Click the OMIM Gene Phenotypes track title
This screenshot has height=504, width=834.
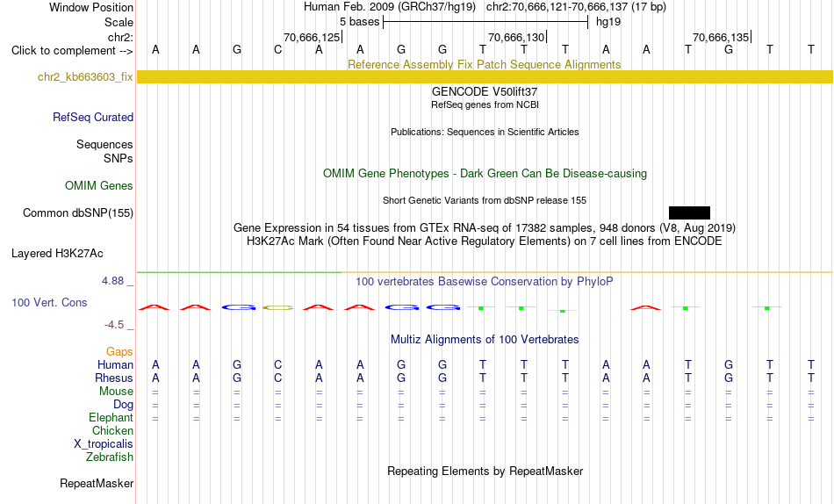(485, 174)
